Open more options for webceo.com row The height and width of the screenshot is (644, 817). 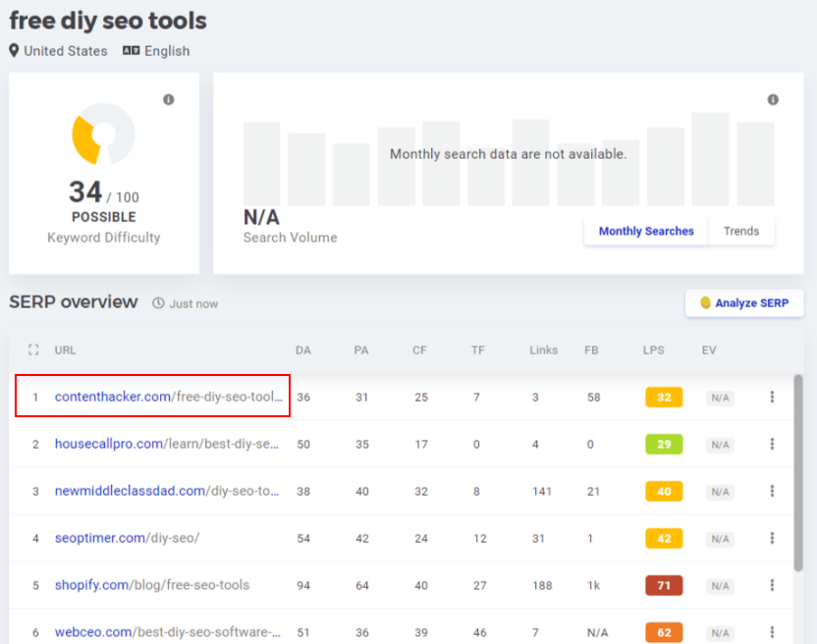[x=772, y=632]
